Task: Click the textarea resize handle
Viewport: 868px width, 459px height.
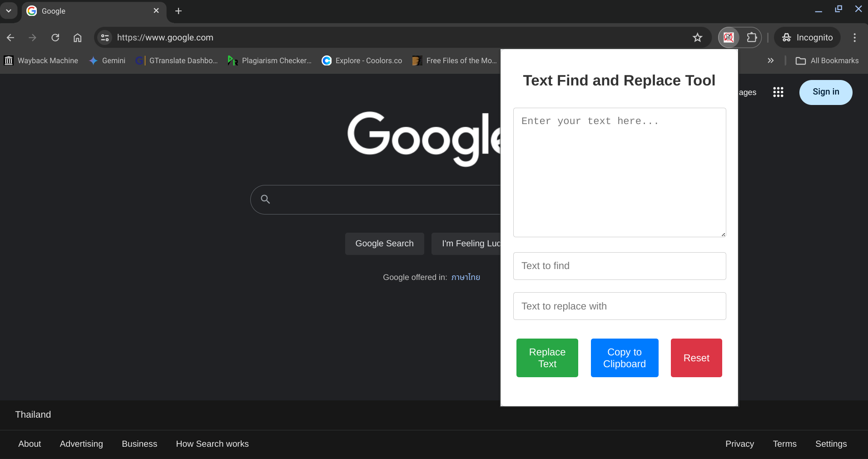Action: point(723,234)
